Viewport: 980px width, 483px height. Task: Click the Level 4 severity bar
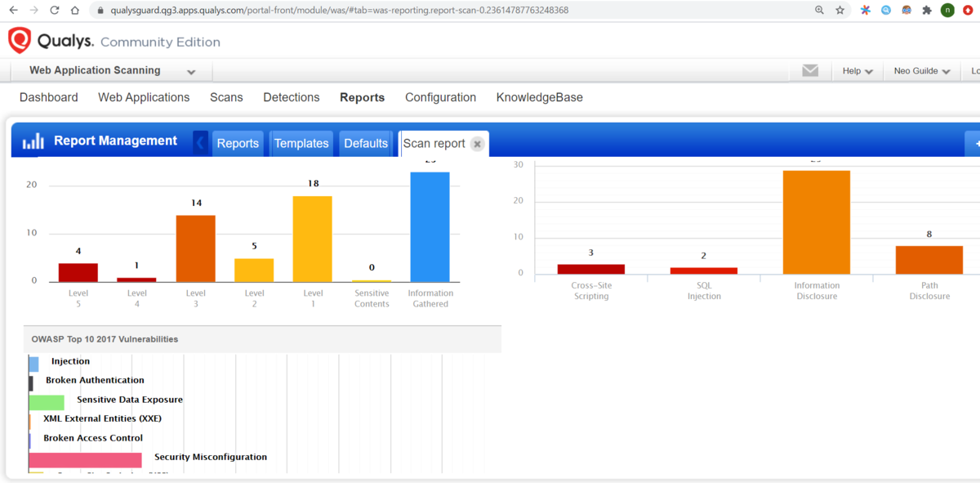[136, 280]
